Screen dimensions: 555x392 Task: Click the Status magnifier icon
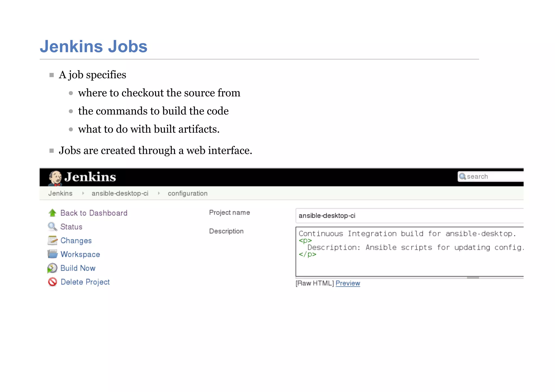tap(52, 227)
